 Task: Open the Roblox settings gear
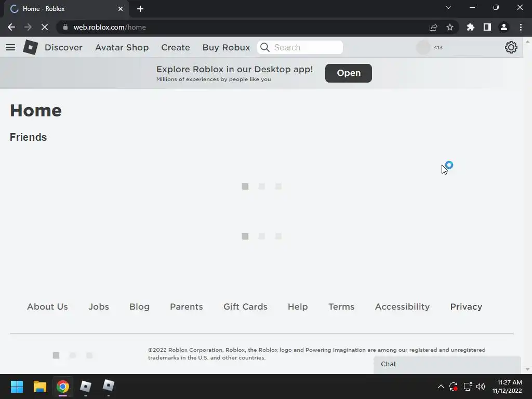(511, 47)
